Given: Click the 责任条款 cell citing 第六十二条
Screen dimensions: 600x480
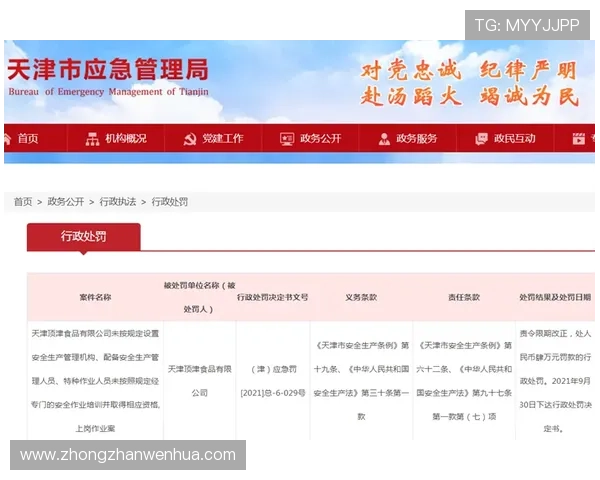Looking at the screenshot, I should pyautogui.click(x=464, y=381).
